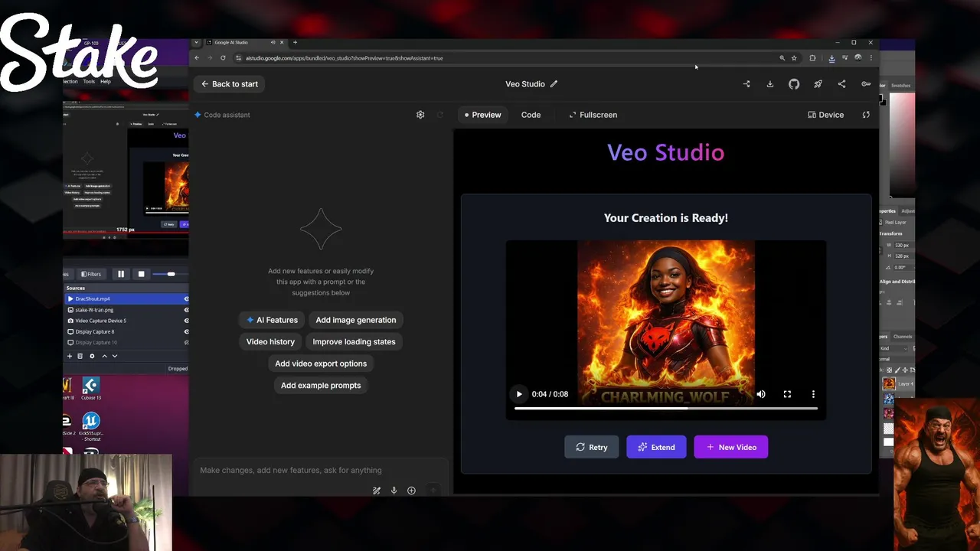Click the annotate pencil icon in prompt box
This screenshot has height=551, width=980.
(377, 491)
